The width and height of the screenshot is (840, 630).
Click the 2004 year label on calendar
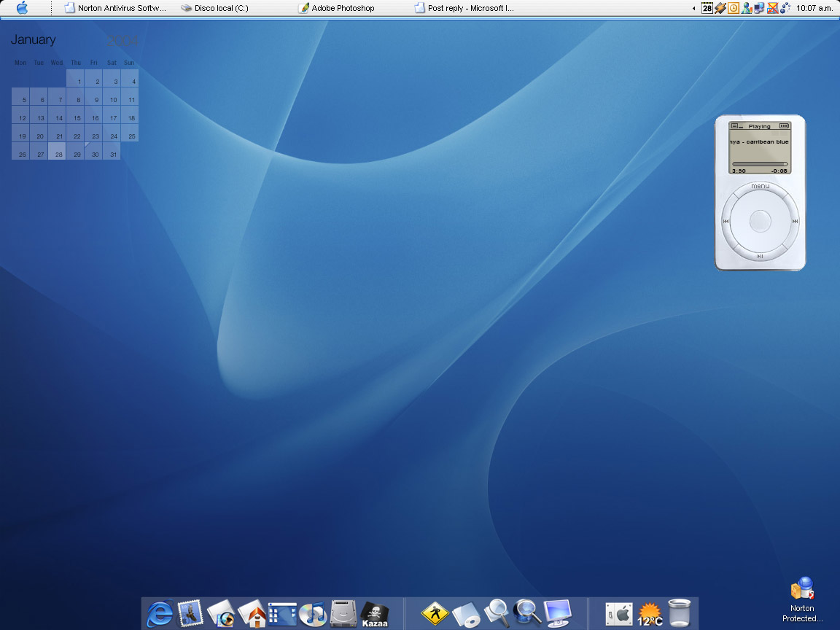(122, 41)
